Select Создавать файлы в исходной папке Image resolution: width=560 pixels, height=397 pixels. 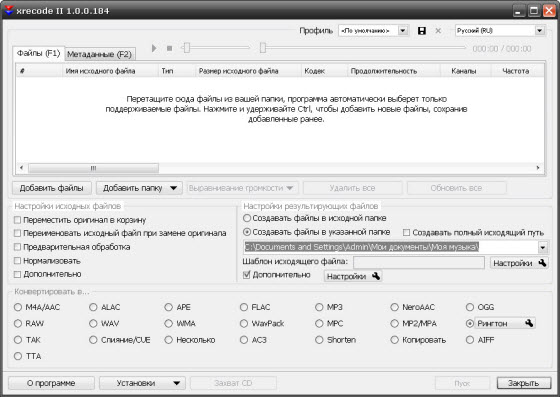(x=247, y=218)
